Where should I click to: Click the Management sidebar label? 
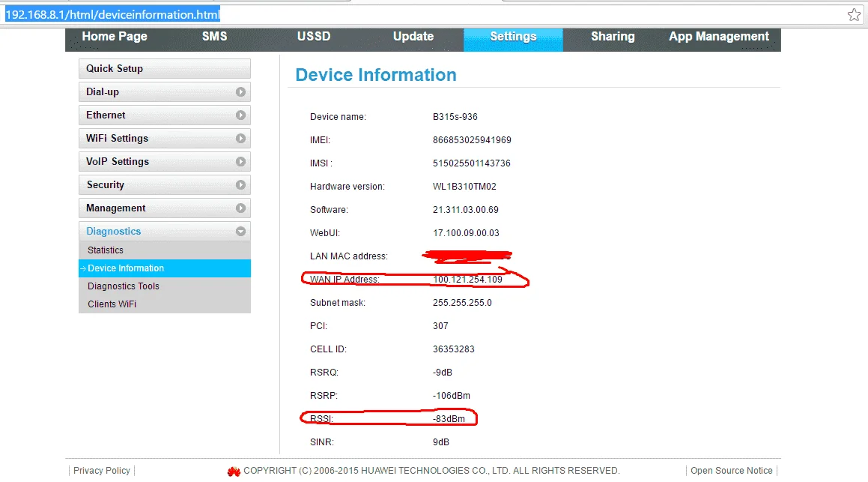click(x=115, y=208)
